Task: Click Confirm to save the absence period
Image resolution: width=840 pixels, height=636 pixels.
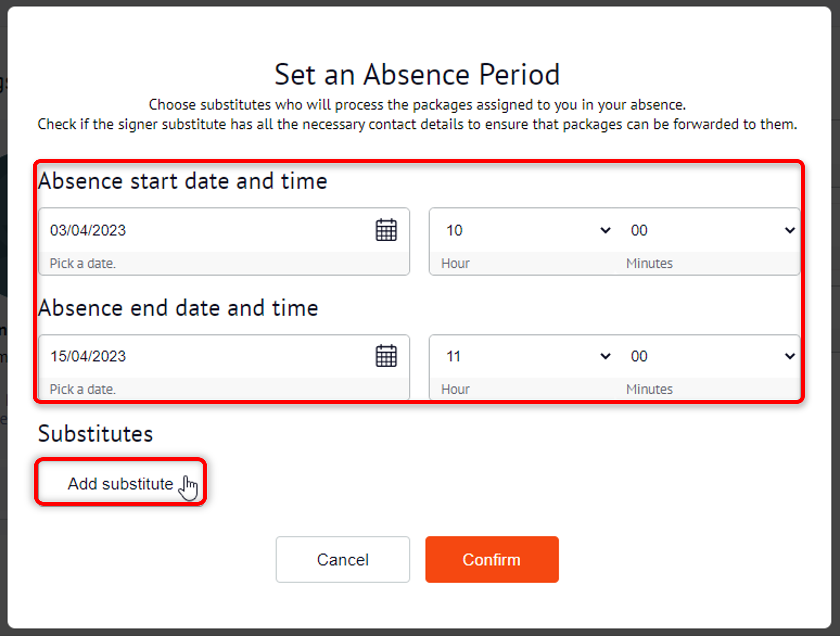Action: click(491, 559)
